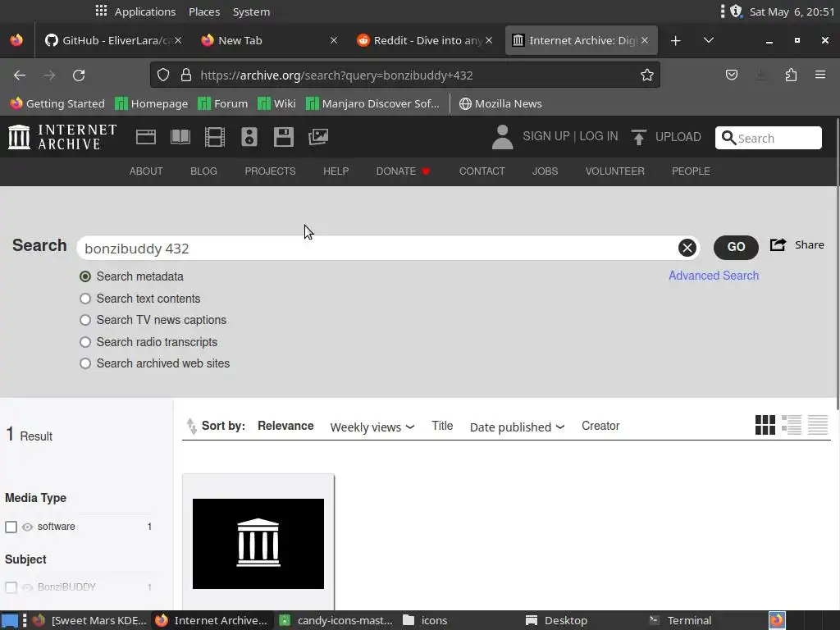Click the header Search input box
Image resolution: width=840 pixels, height=630 pixels.
point(768,138)
